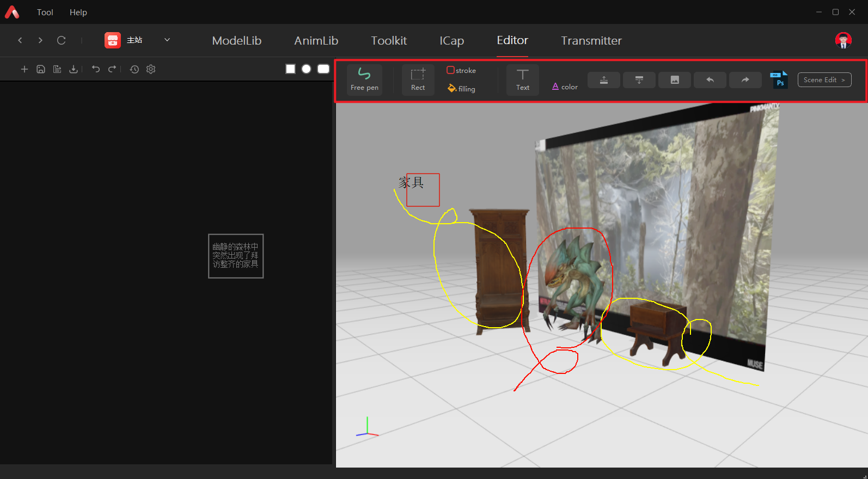Click the insert image button
Image resolution: width=868 pixels, height=479 pixels.
click(x=675, y=80)
